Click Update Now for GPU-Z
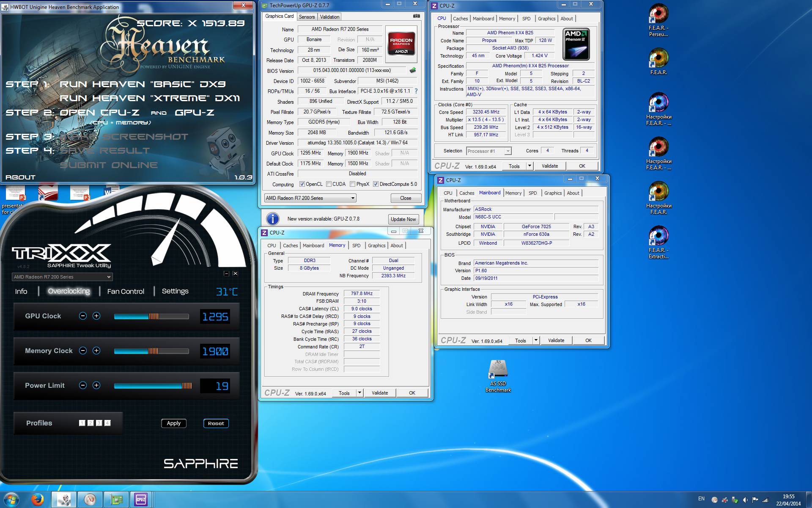This screenshot has width=812, height=508. (x=403, y=219)
